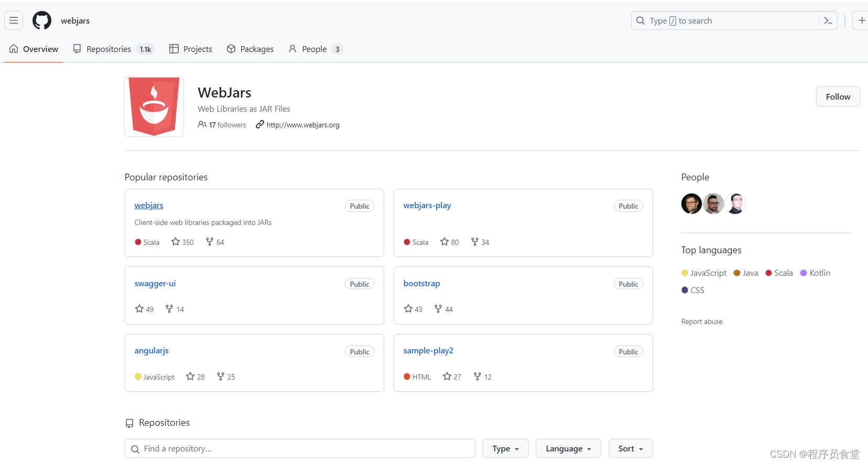
Task: Click the People heading in the sidebar
Action: click(695, 177)
